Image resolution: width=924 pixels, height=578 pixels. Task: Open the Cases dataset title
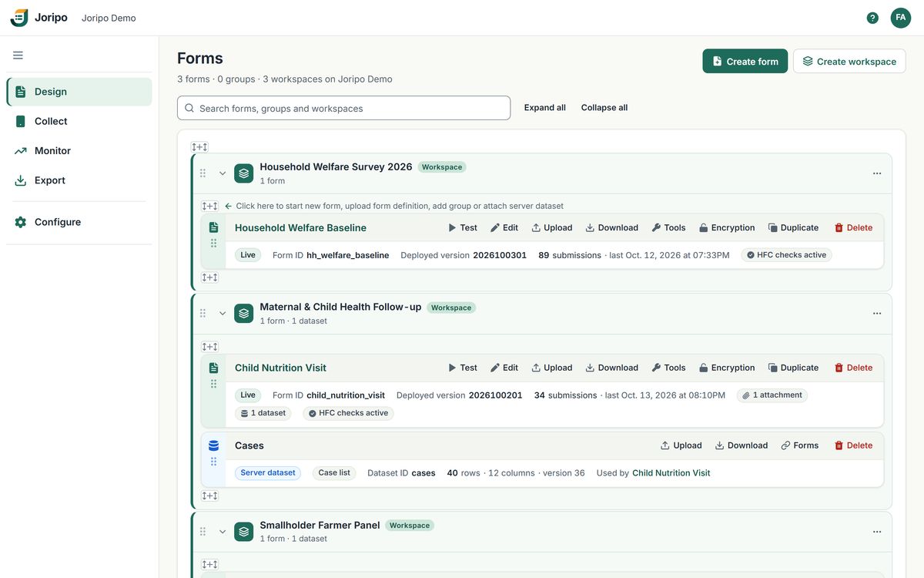click(249, 446)
